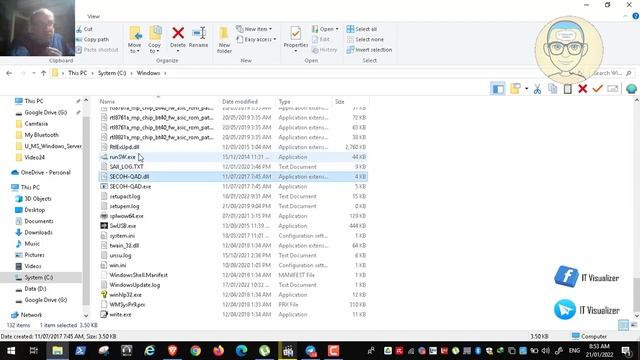This screenshot has width=640, height=360.
Task: Click Copy path in the Clipboard group
Action: click(x=92, y=39)
